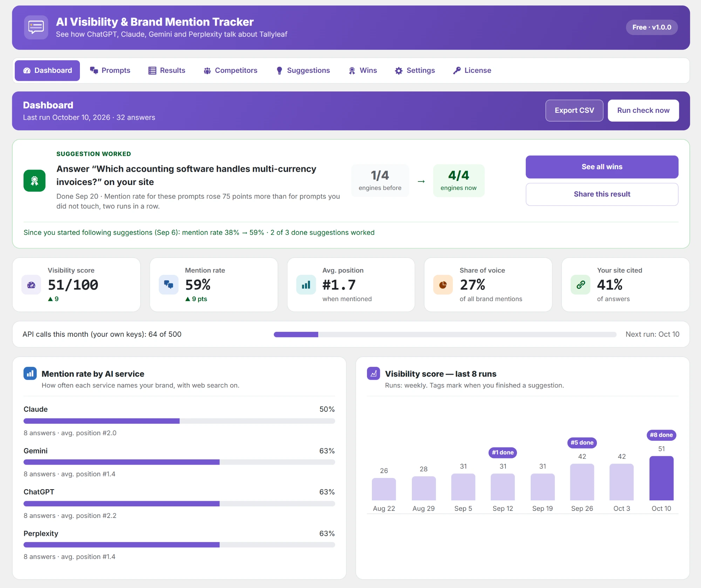701x588 pixels.
Task: Click the ChatGPT mention rate bar
Action: click(179, 504)
